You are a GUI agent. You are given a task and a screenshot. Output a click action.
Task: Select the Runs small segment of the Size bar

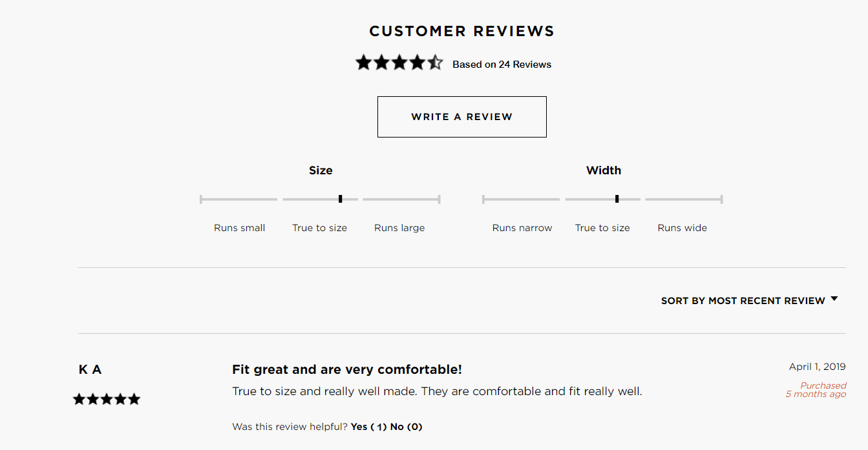point(238,198)
